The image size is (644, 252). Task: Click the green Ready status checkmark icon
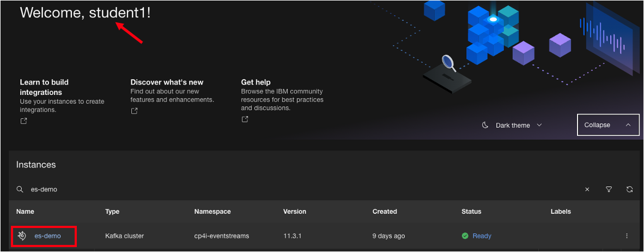coord(465,236)
